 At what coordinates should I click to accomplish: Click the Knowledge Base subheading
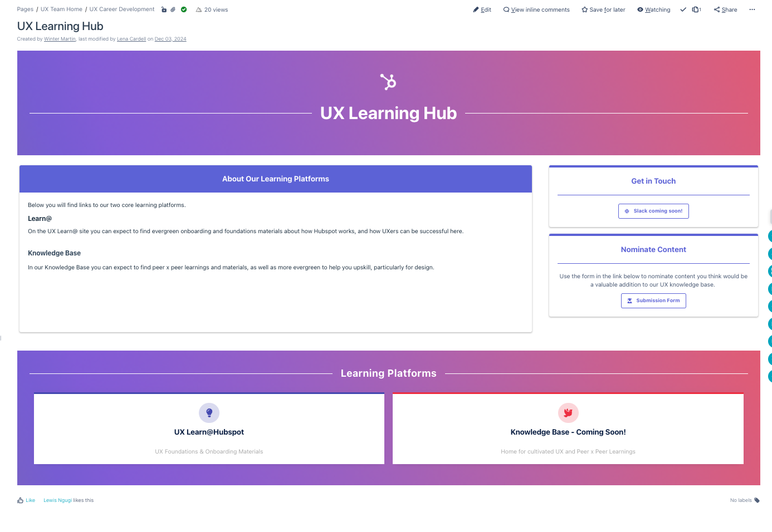click(54, 253)
